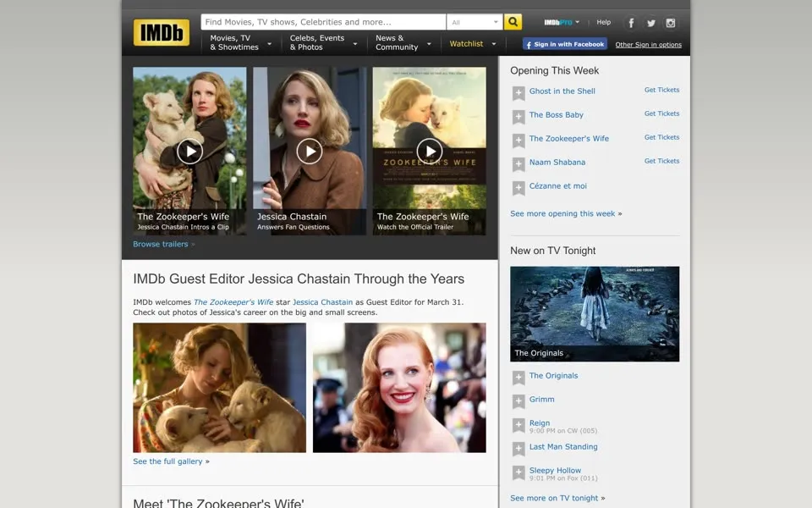
Task: Open The Originals TV listing link
Action: tap(553, 376)
